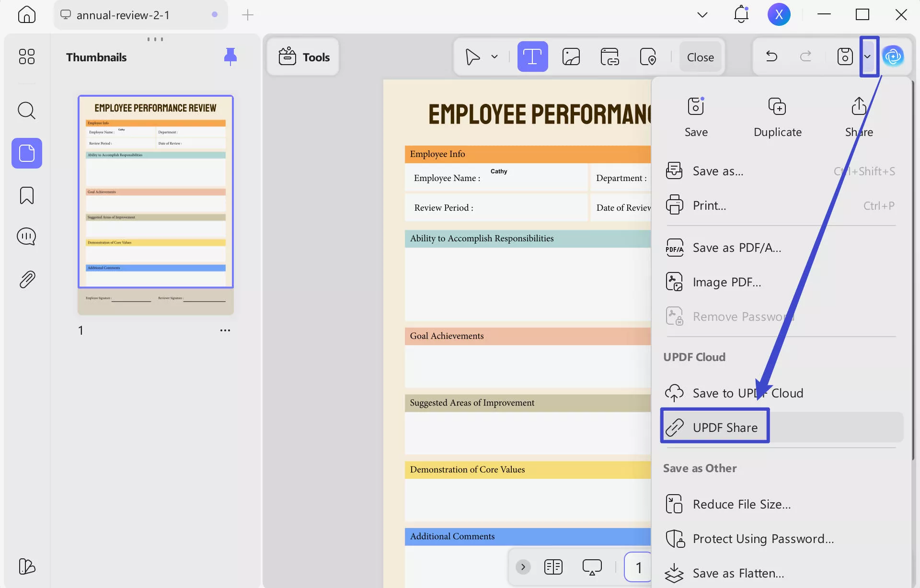Viewport: 920px width, 588px height.
Task: Click the Close editing button
Action: pyautogui.click(x=700, y=57)
